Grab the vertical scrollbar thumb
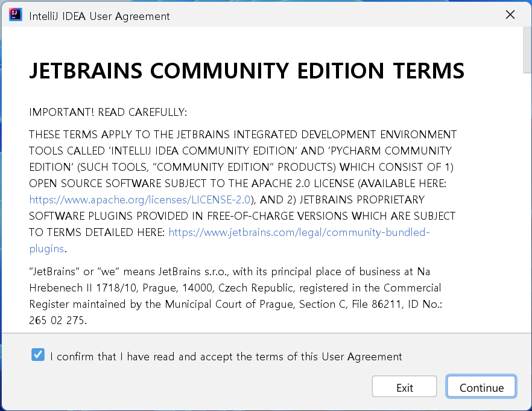This screenshot has height=411, width=532. 527,49
